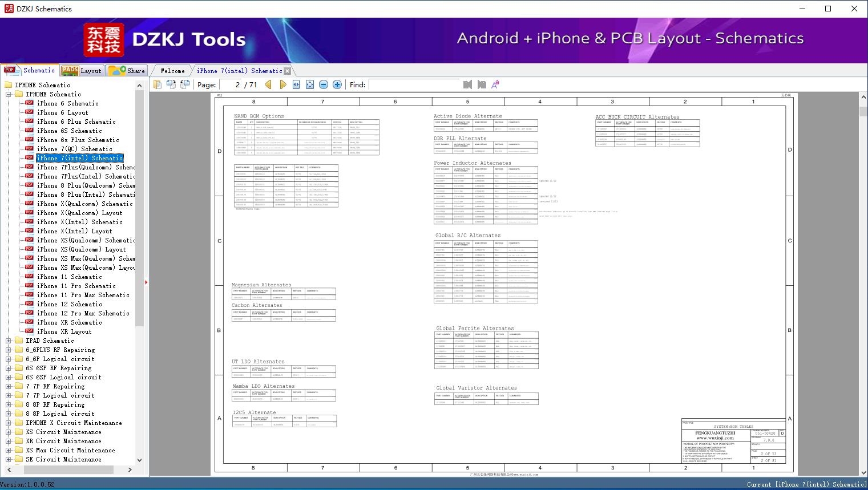Open the Share tab
868x490 pixels.
(x=127, y=71)
